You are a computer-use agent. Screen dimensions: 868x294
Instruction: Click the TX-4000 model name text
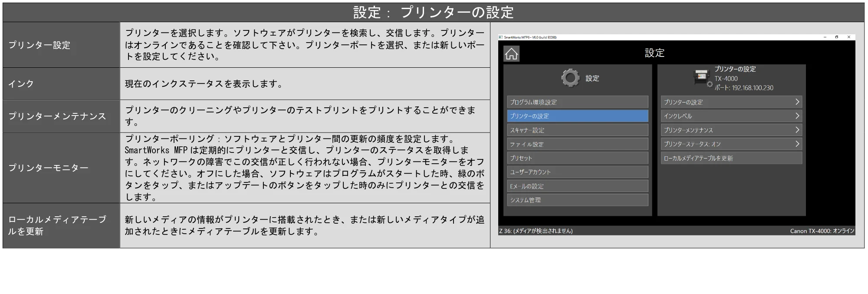click(726, 79)
